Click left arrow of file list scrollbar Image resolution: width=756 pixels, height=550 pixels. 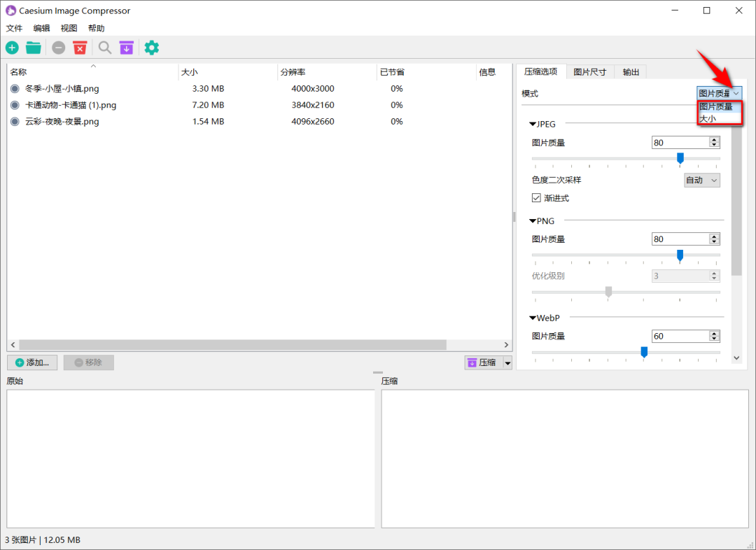click(13, 345)
